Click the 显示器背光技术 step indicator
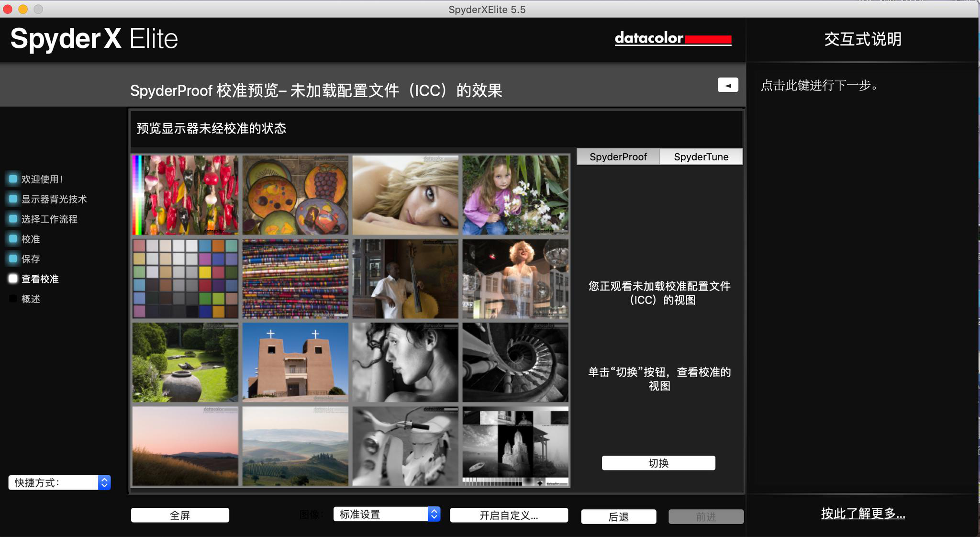The width and height of the screenshot is (980, 537). point(13,199)
